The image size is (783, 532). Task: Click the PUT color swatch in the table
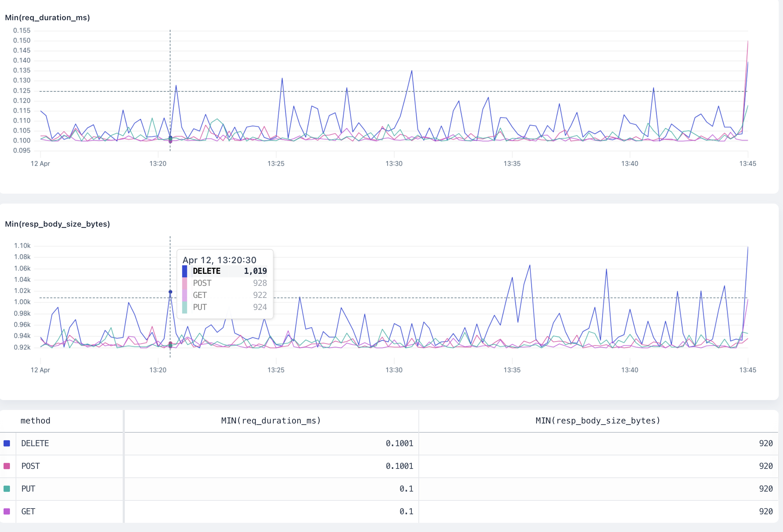point(7,489)
